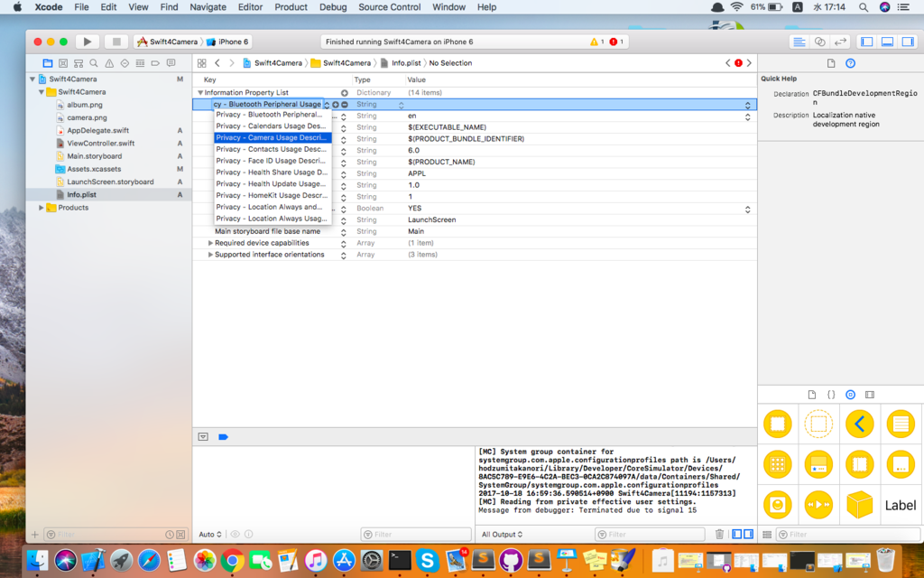Screen dimensions: 924x578
Task: Choose Privacy - HomeKit Usage Description
Action: pos(273,195)
